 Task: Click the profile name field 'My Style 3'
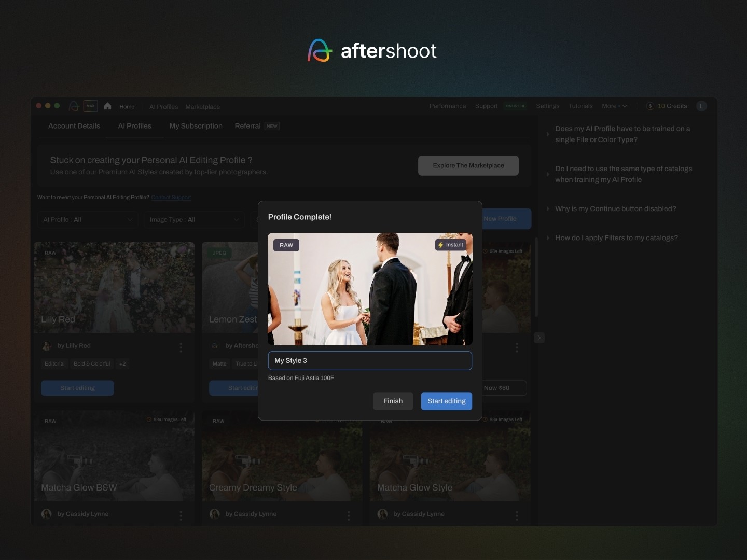pos(369,361)
